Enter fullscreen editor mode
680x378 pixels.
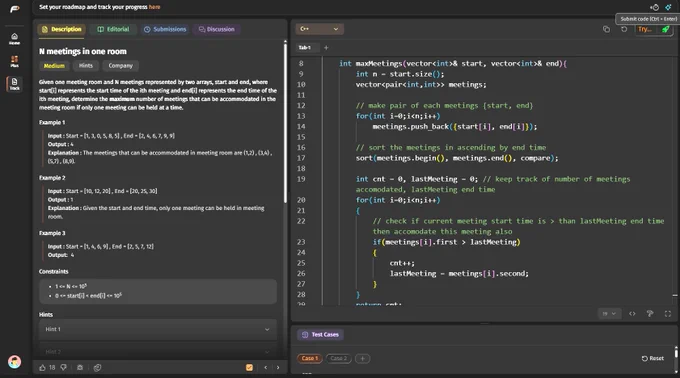click(x=668, y=313)
